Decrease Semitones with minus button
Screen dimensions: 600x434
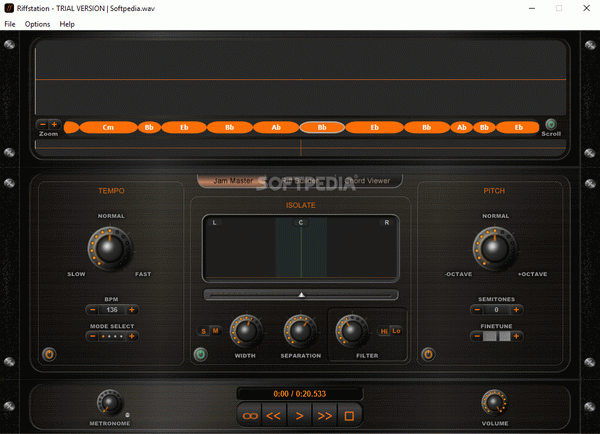[x=477, y=310]
